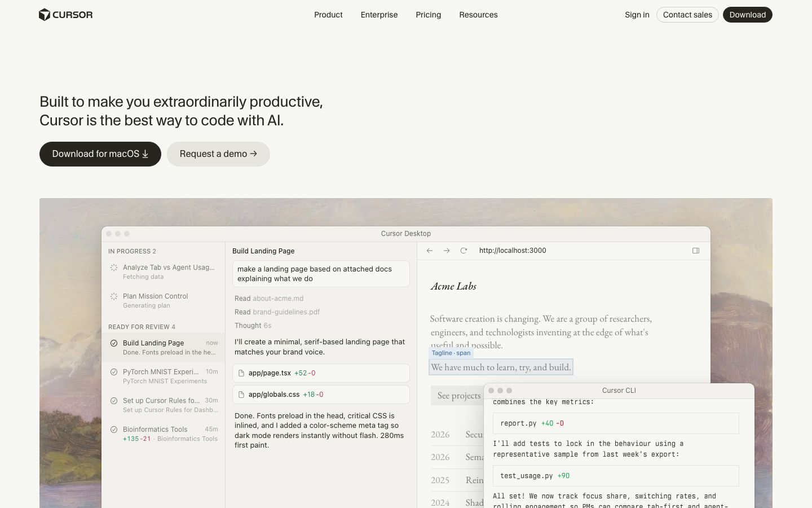Click the Contact sales button
This screenshot has height=508, width=812.
(687, 15)
